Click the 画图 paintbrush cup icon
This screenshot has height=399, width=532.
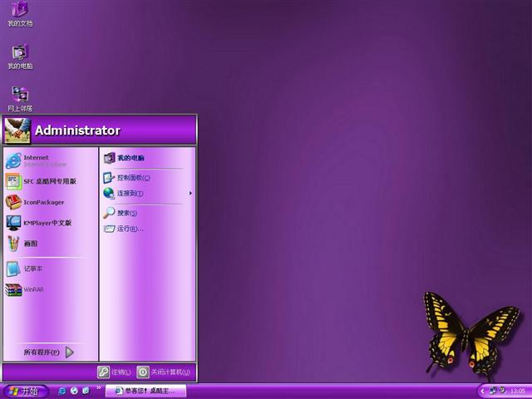[x=13, y=244]
